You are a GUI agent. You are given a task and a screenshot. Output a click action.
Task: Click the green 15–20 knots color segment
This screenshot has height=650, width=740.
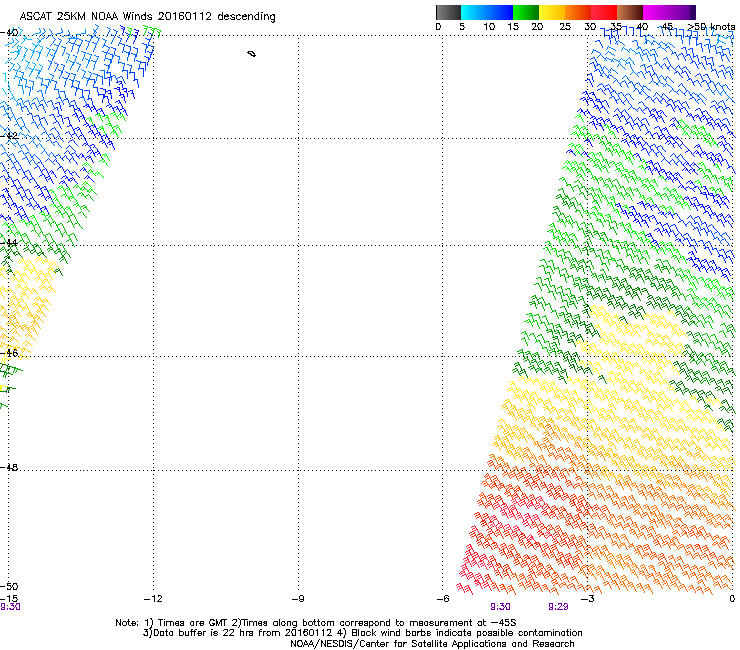click(526, 12)
